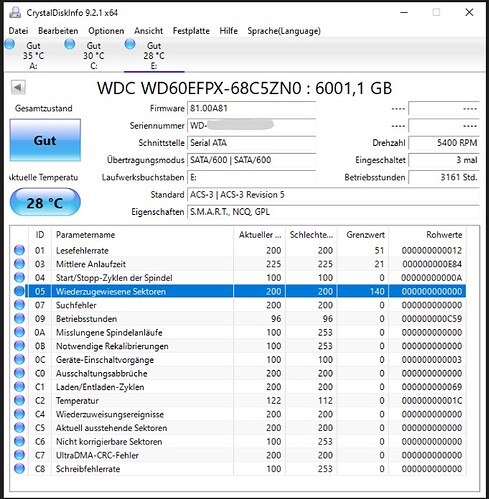Screen dimensions: 489x499
Task: Click the 28 °C temperature button
Action: click(45, 202)
